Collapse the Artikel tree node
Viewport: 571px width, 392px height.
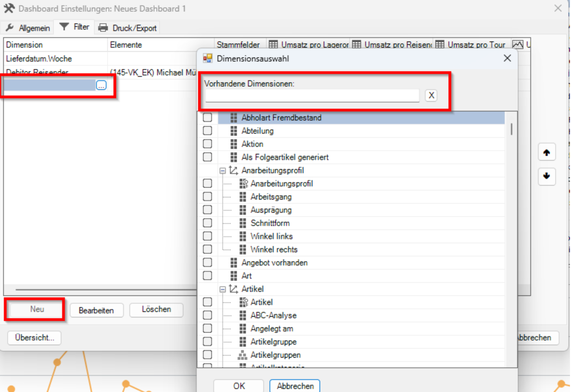coord(223,289)
